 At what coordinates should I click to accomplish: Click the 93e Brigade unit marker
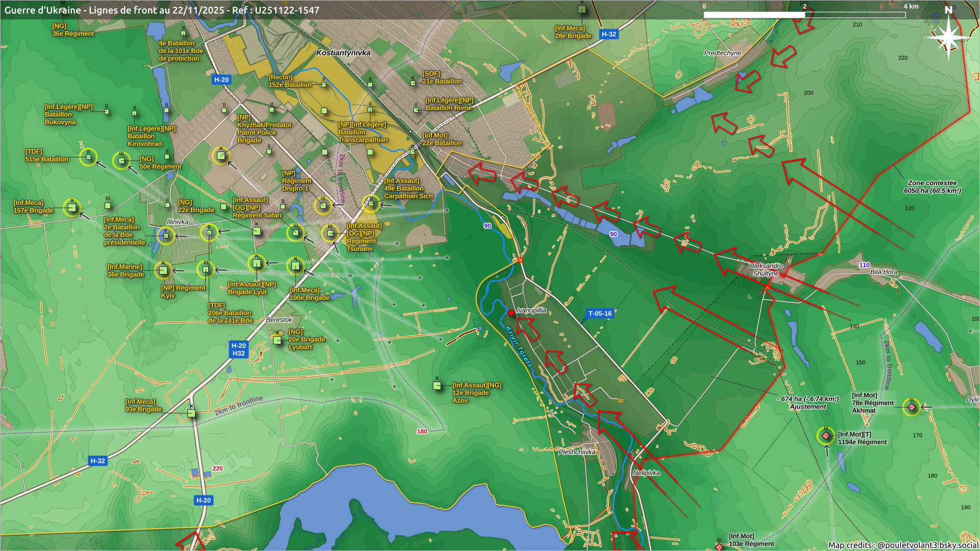(x=191, y=413)
